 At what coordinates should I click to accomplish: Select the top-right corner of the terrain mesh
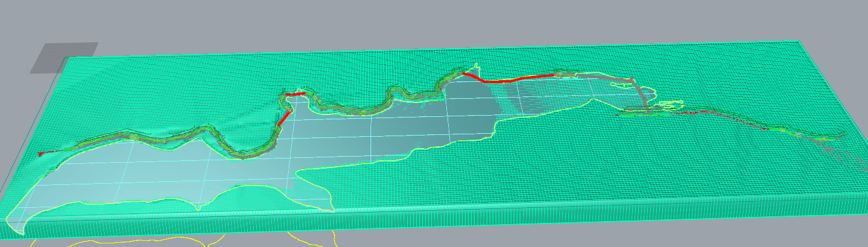click(x=799, y=42)
